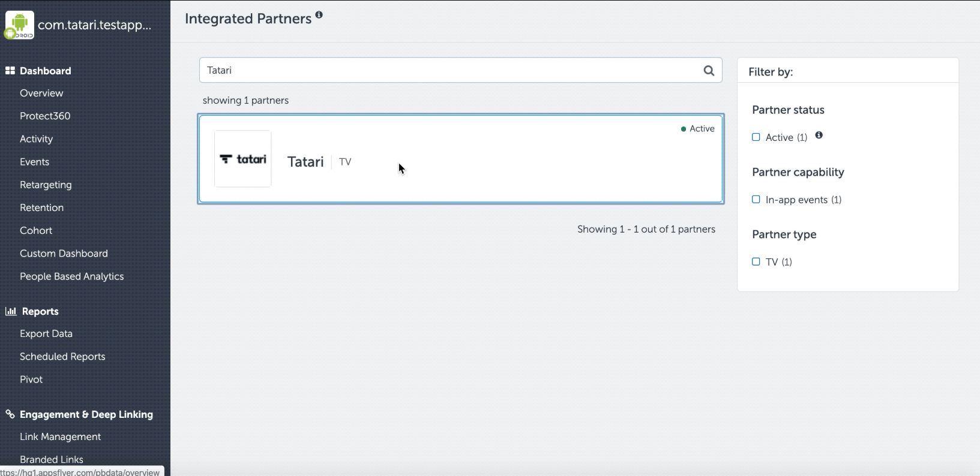Check the Active partner status filter
Image resolution: width=980 pixels, height=476 pixels.
pyautogui.click(x=756, y=137)
